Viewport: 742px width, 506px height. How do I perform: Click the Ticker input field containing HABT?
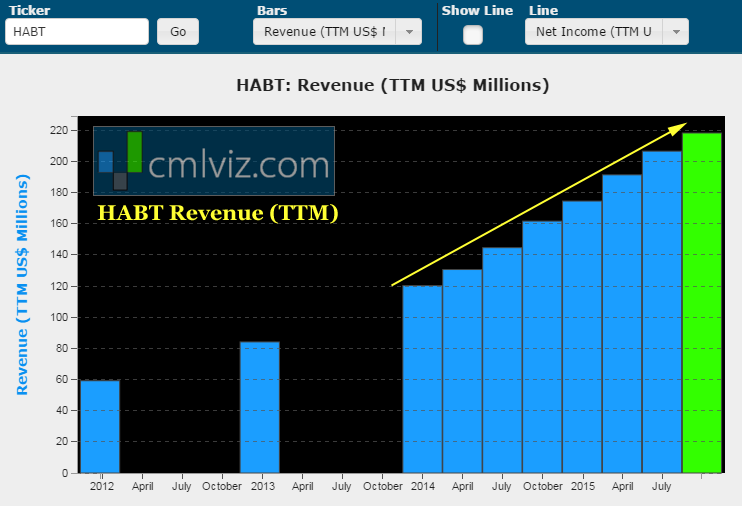tap(77, 32)
